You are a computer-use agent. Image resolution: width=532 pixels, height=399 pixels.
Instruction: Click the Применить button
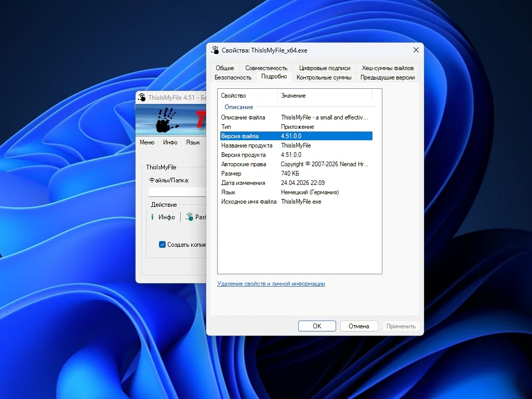pos(401,326)
